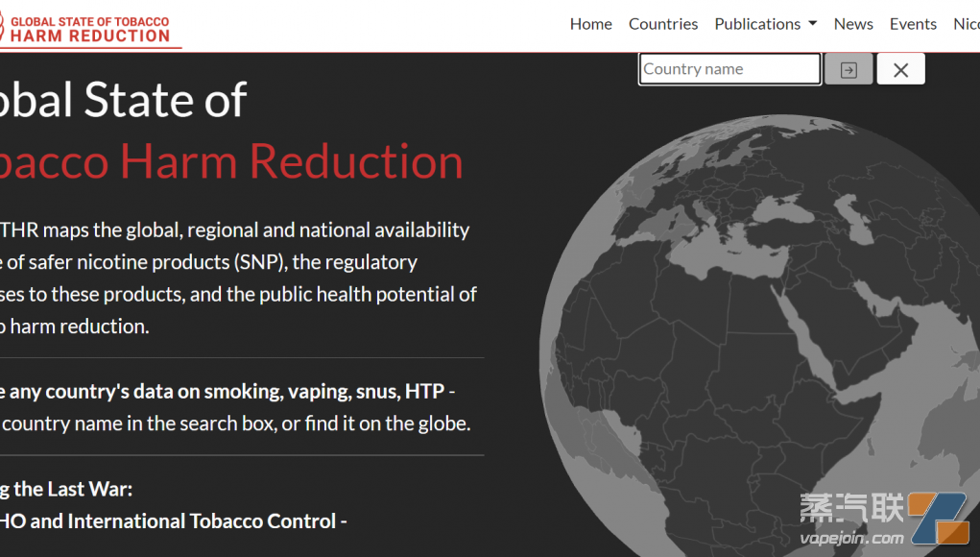Focus the Country name search field
Screen dimensions: 980x557
click(729, 69)
